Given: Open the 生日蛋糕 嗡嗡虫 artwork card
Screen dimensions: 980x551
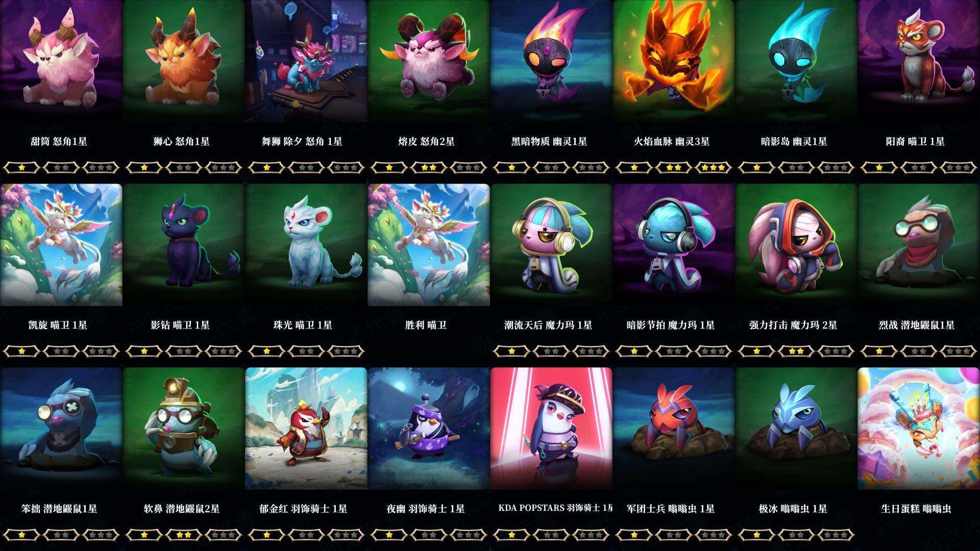Looking at the screenshot, I should (x=919, y=429).
